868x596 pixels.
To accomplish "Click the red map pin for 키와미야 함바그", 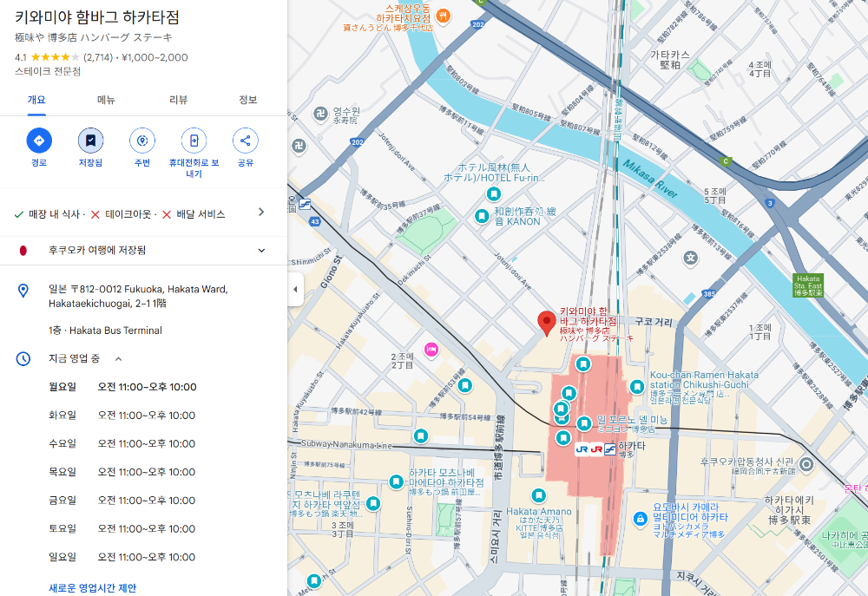I will point(546,324).
